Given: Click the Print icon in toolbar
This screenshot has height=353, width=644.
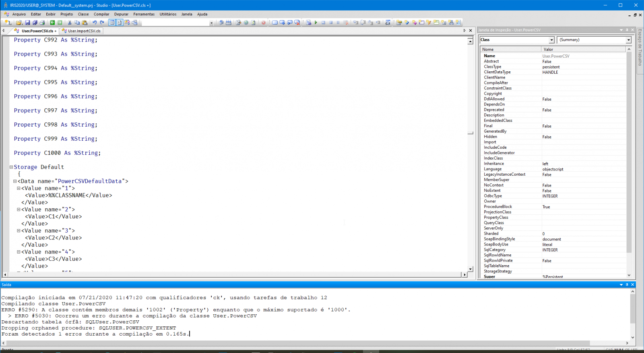Looking at the screenshot, I should (x=42, y=23).
